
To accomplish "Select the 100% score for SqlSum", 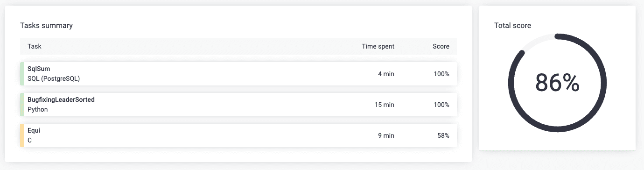I will 441,74.
